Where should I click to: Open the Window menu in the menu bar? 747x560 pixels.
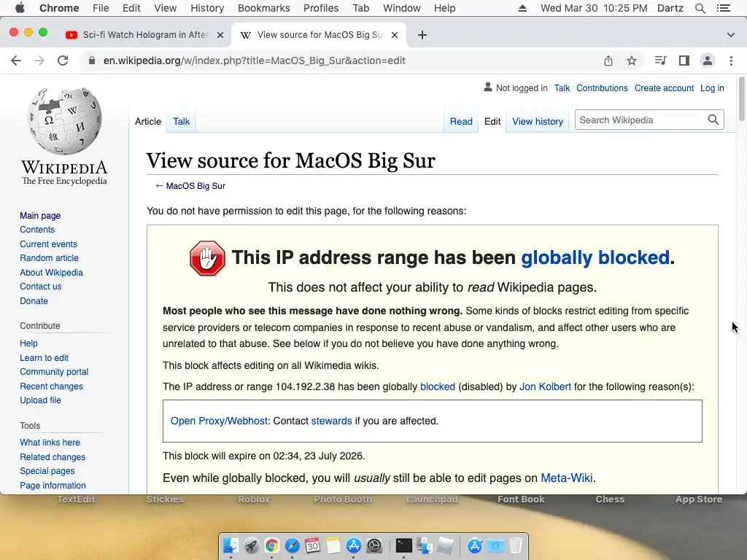[x=402, y=8]
